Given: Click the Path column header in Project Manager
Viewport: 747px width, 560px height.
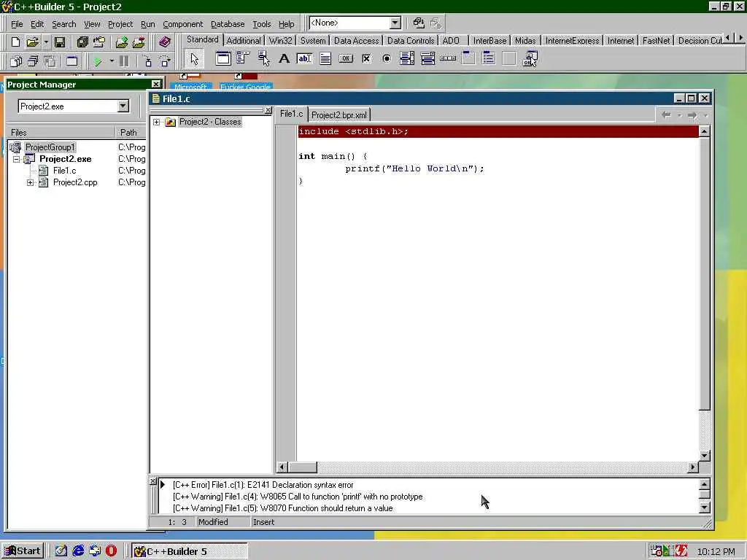Looking at the screenshot, I should (x=131, y=133).
